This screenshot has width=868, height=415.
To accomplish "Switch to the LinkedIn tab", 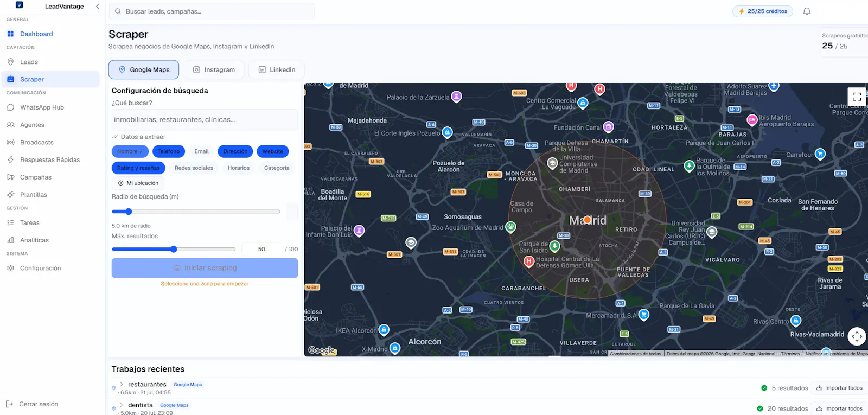I will [x=277, y=69].
